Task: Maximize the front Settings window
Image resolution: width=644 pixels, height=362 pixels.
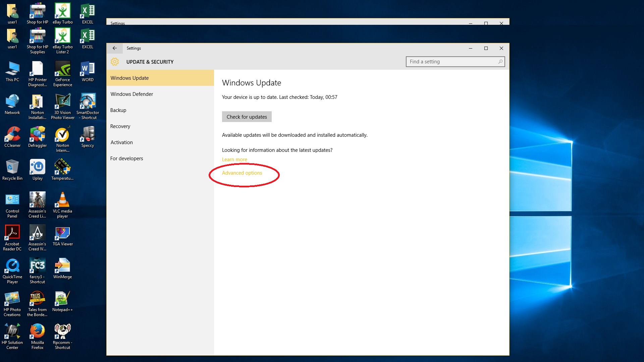Action: point(486,48)
